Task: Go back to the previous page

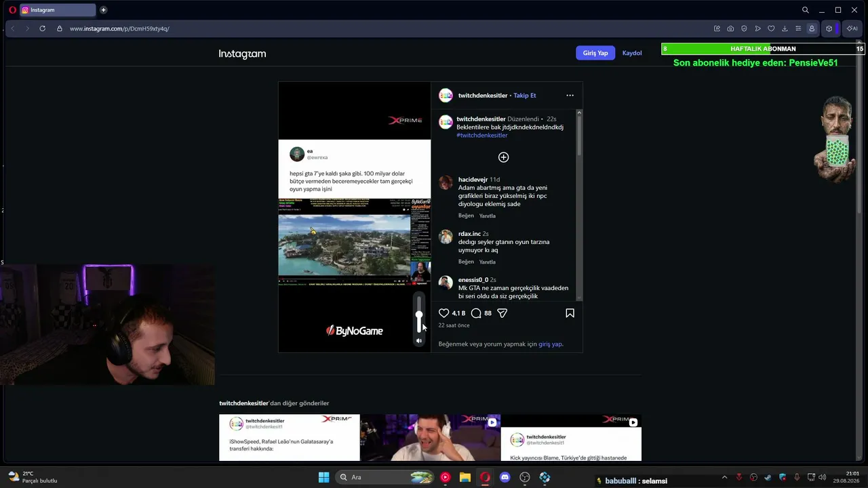Action: 12,28
